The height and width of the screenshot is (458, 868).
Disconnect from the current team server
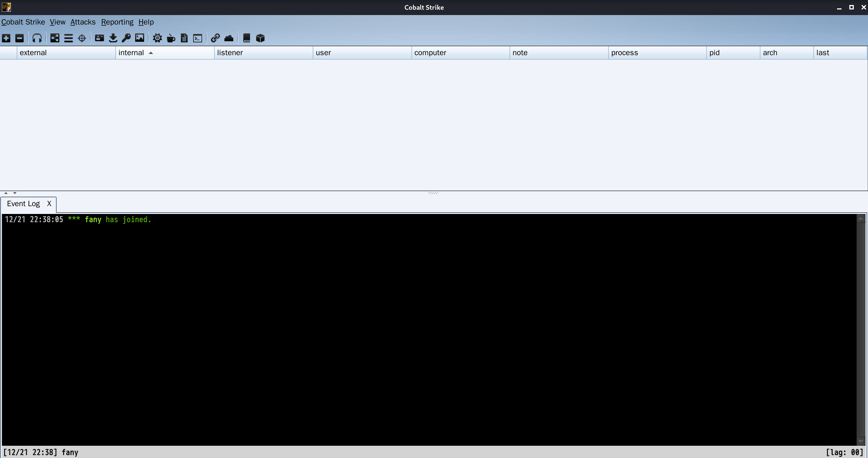[x=19, y=38]
